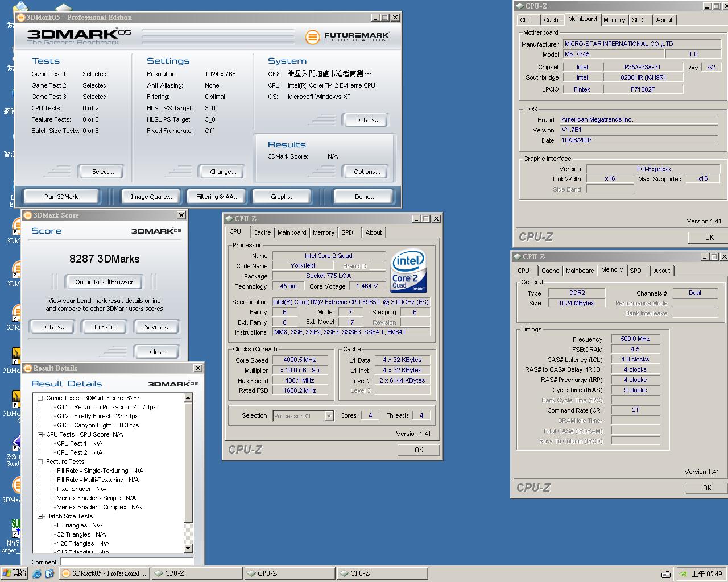
Task: Open Online ResultBrowser
Action: (104, 282)
